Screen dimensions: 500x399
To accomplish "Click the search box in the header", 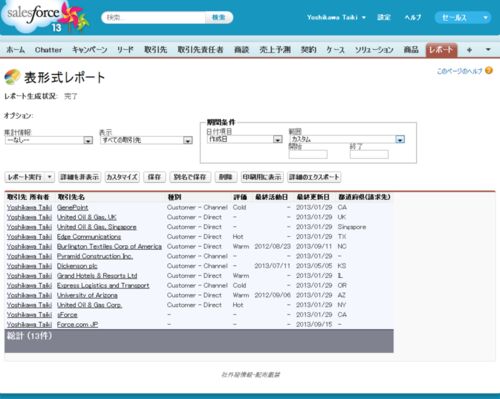I will pyautogui.click(x=154, y=17).
